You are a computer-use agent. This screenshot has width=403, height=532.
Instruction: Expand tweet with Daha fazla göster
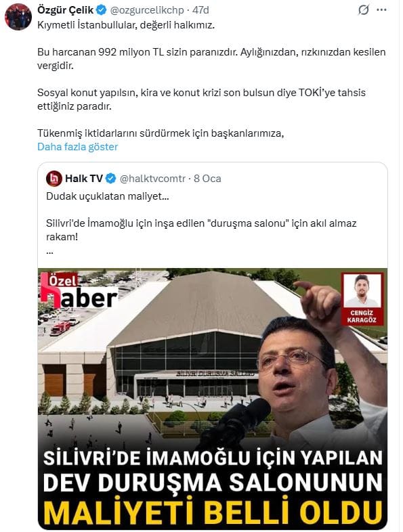tap(77, 147)
